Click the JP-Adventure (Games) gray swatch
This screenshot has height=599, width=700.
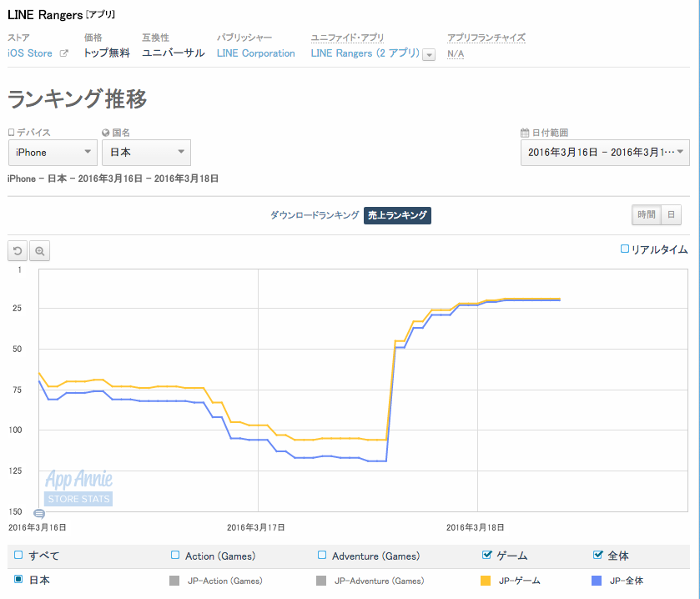[x=321, y=581]
